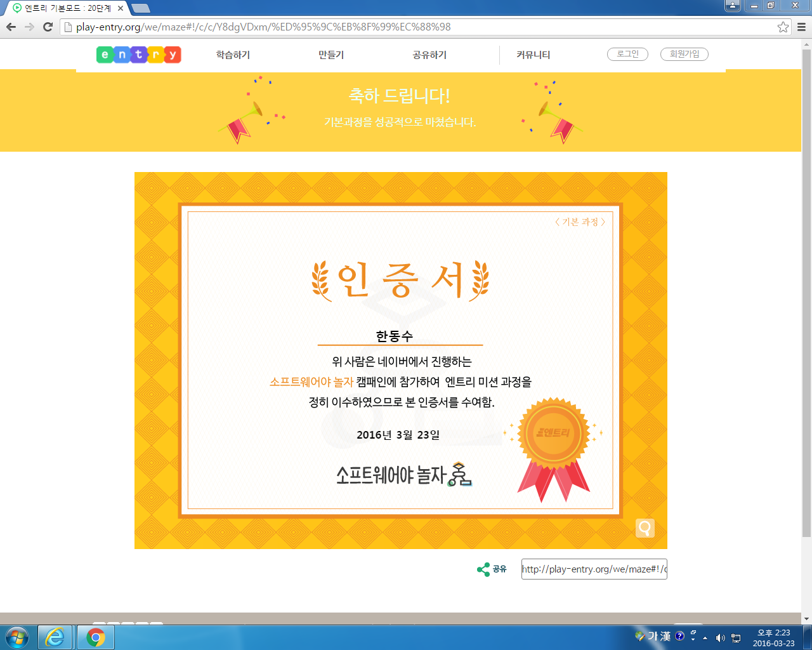Click the volume speaker tray icon
Viewport: 812px width, 650px height.
point(721,637)
